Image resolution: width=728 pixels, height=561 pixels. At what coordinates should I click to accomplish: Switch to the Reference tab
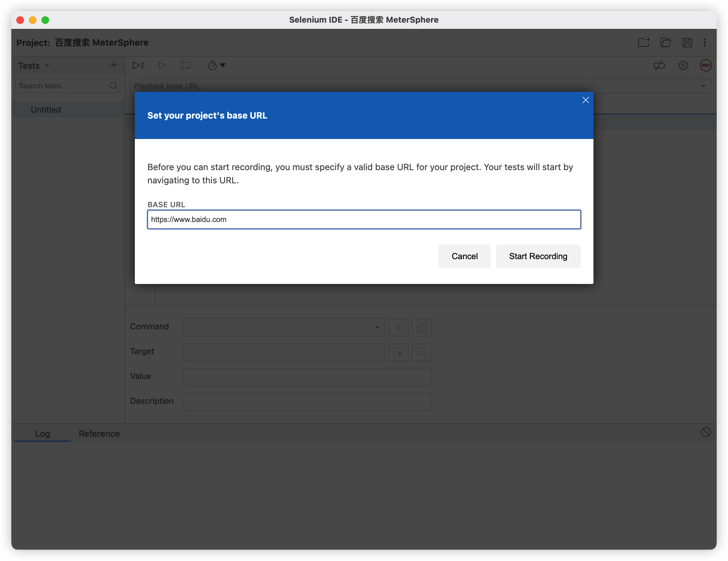(x=99, y=434)
